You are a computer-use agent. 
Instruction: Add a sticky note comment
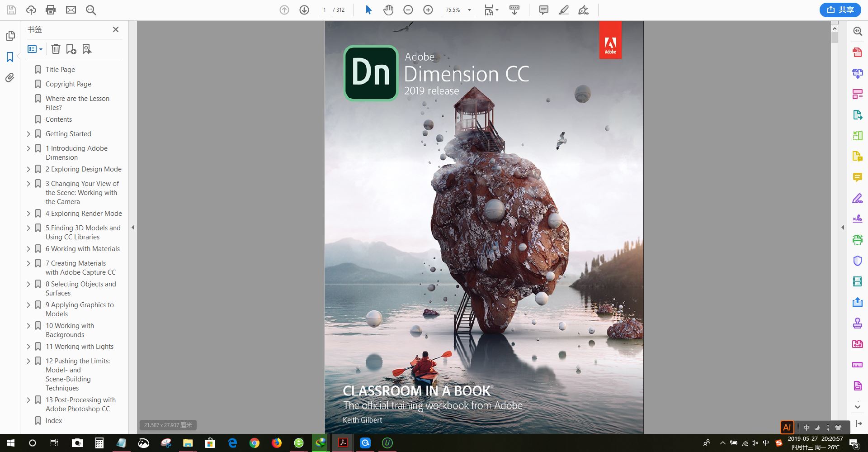544,10
